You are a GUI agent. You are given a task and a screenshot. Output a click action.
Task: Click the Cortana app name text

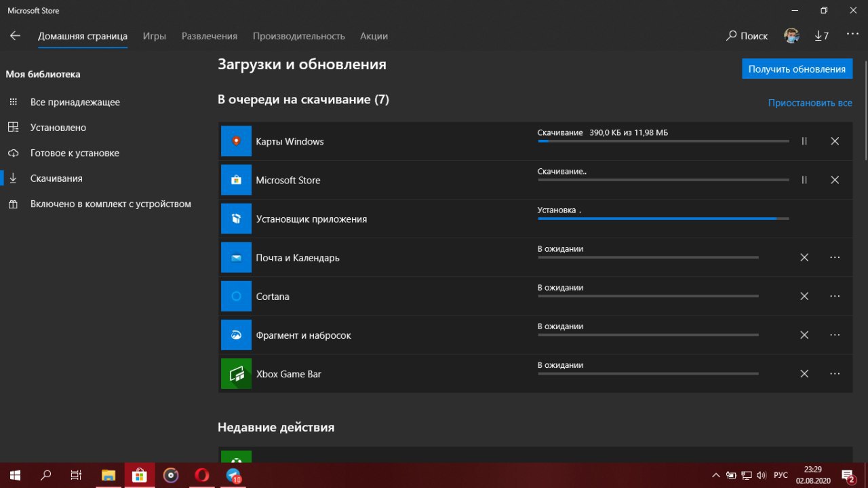[273, 297]
